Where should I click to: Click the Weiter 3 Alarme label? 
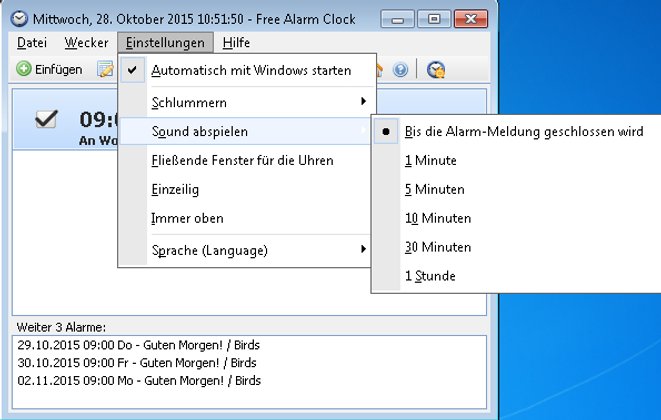pyautogui.click(x=62, y=327)
